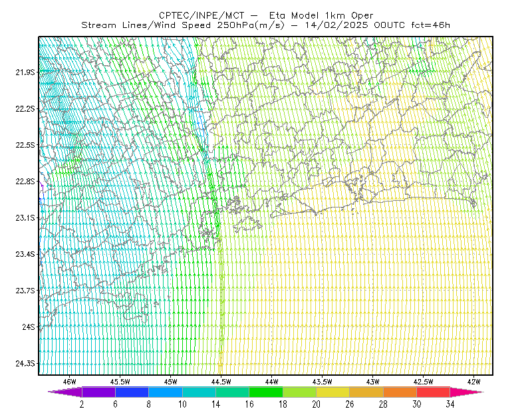The height and width of the screenshot is (411, 532).
Task: Select the color bar value '14'
Action: (215, 404)
